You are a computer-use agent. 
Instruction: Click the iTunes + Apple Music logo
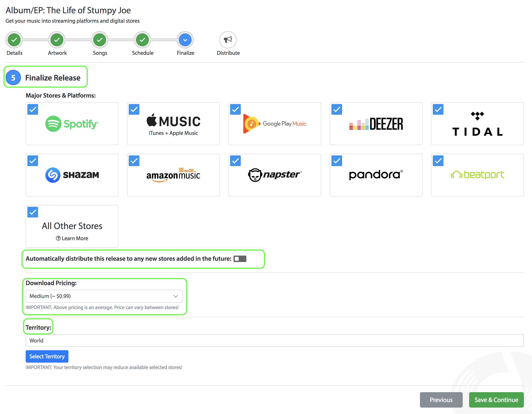[173, 125]
